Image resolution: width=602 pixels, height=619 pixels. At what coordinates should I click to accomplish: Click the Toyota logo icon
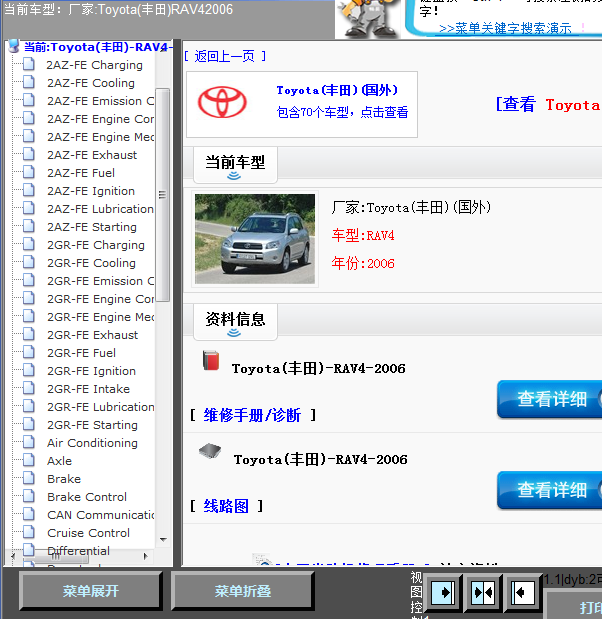pyautogui.click(x=222, y=102)
